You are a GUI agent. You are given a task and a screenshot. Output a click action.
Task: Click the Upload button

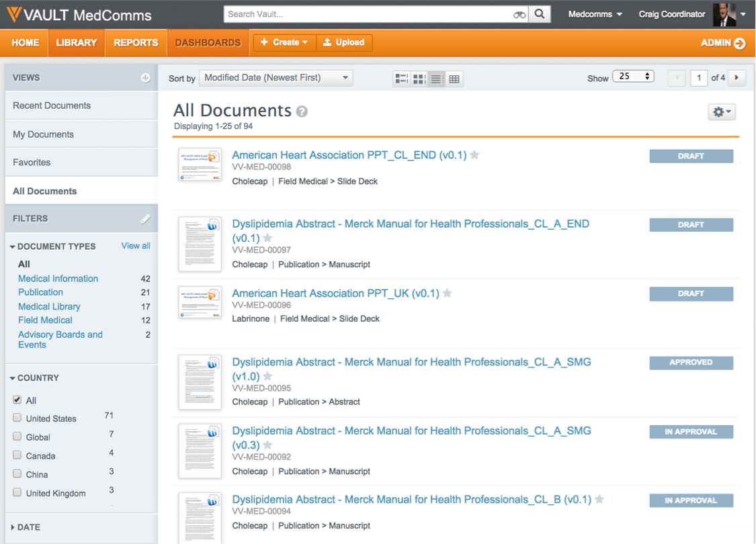click(x=344, y=42)
